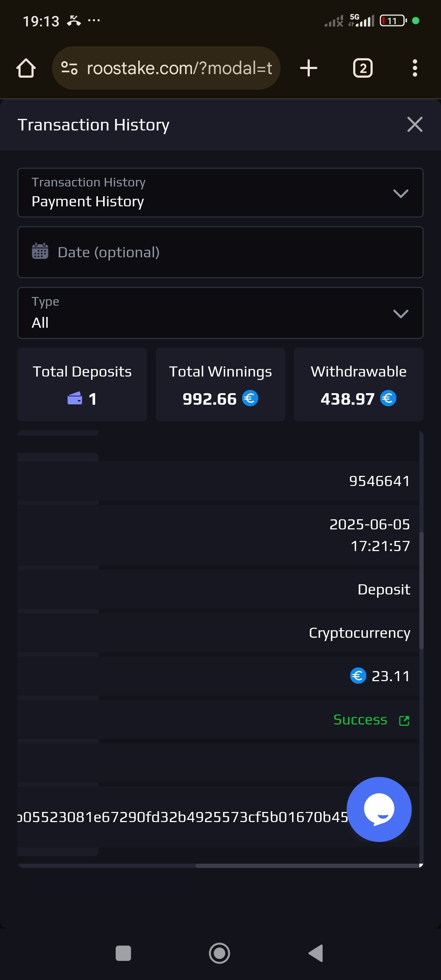Open site settings icon in address bar
The width and height of the screenshot is (441, 980).
[x=69, y=68]
